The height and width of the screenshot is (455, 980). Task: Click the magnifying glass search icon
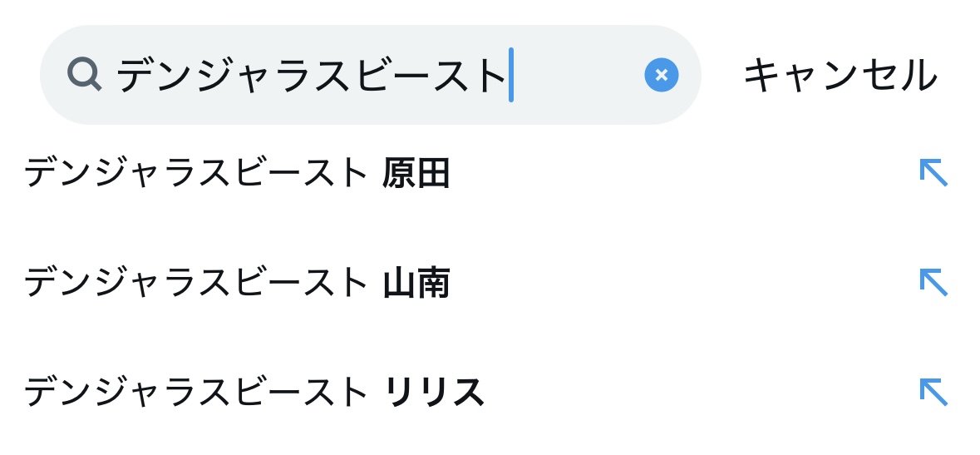(84, 74)
